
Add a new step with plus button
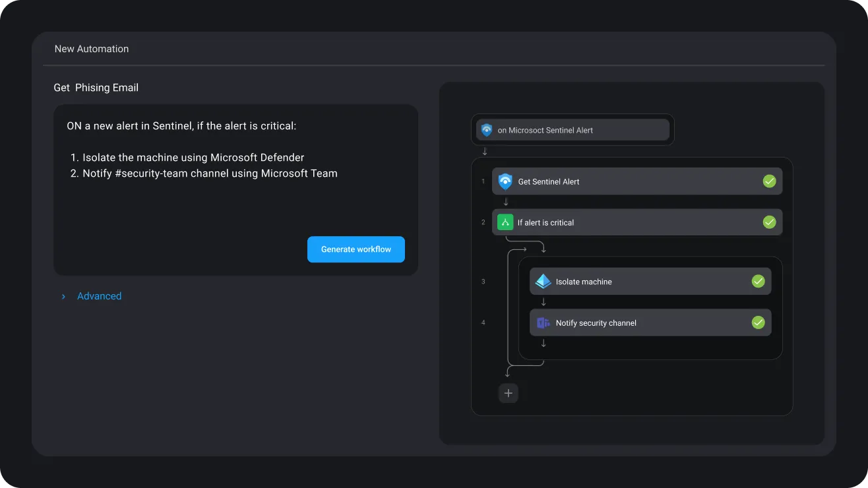508,393
